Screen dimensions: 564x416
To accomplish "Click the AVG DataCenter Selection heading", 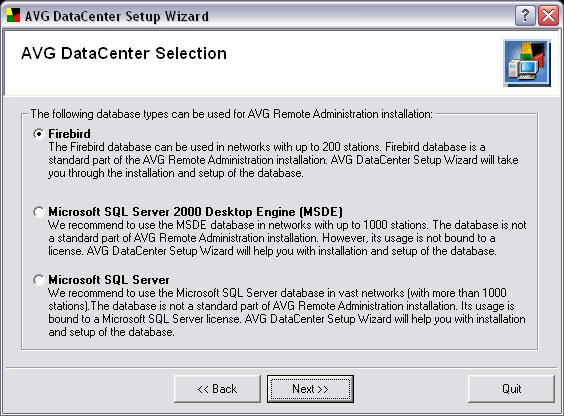I will [124, 54].
